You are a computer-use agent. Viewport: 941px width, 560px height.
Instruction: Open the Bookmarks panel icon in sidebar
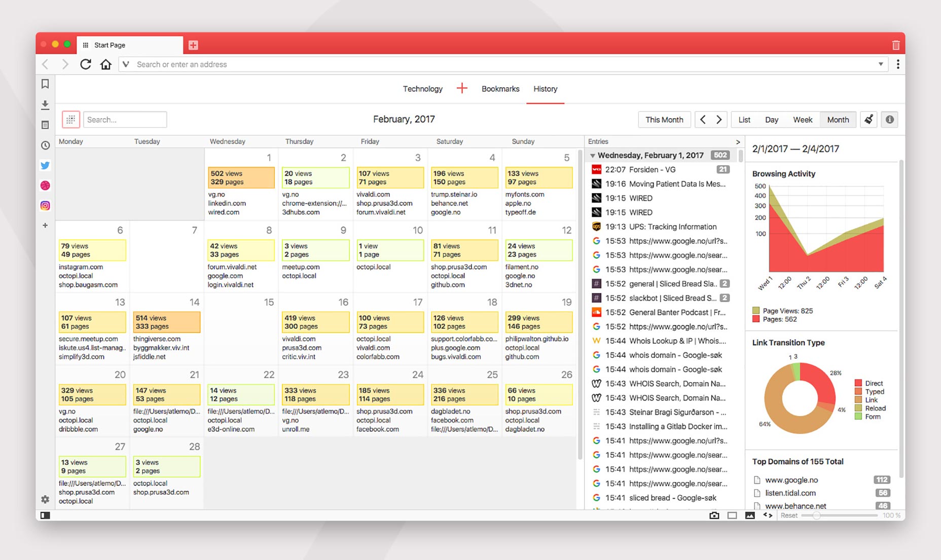pos(45,84)
